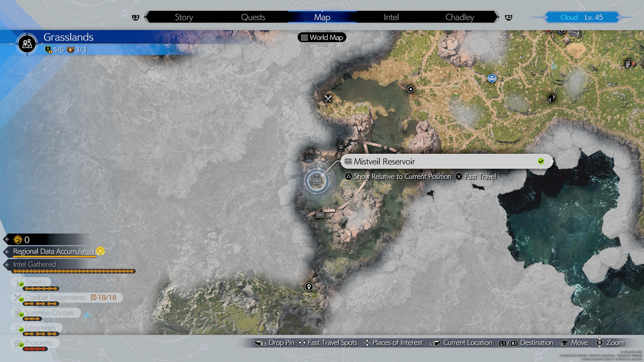This screenshot has height=362, width=644.
Task: Click the R3 stick icon beside Drop Pin
Action: point(260,343)
